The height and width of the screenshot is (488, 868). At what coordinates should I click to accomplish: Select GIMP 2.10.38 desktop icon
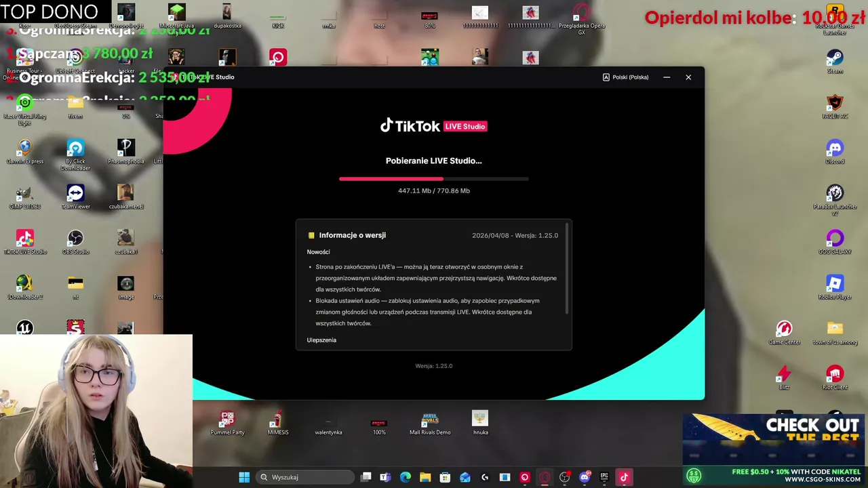tap(24, 197)
